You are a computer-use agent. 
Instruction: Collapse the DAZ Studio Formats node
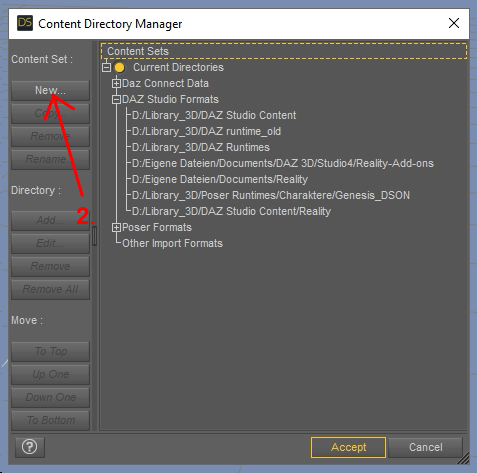(x=116, y=99)
